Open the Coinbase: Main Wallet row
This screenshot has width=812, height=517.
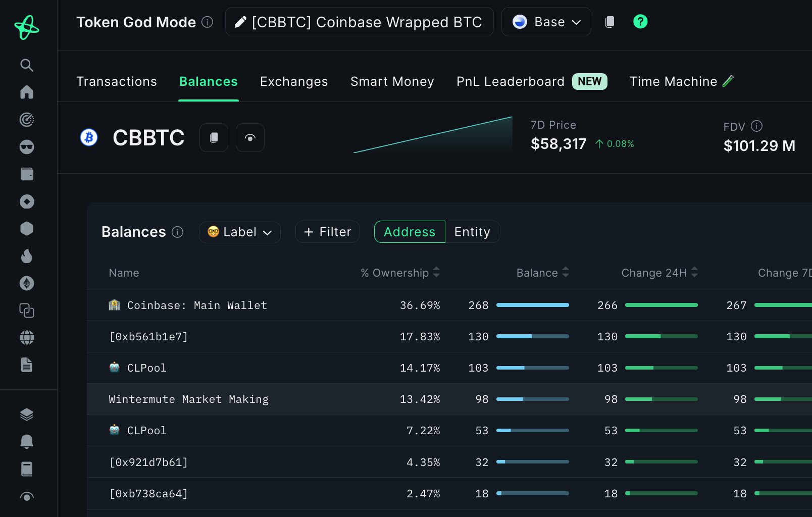[197, 305]
